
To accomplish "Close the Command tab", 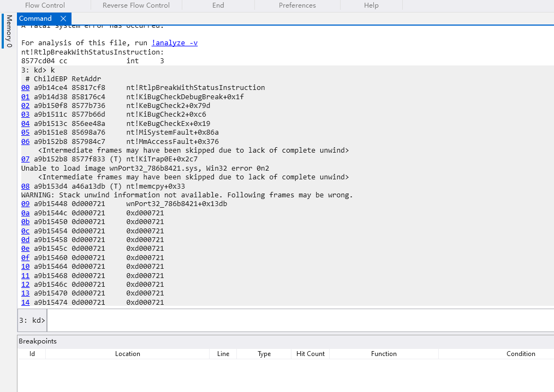I will (x=63, y=19).
